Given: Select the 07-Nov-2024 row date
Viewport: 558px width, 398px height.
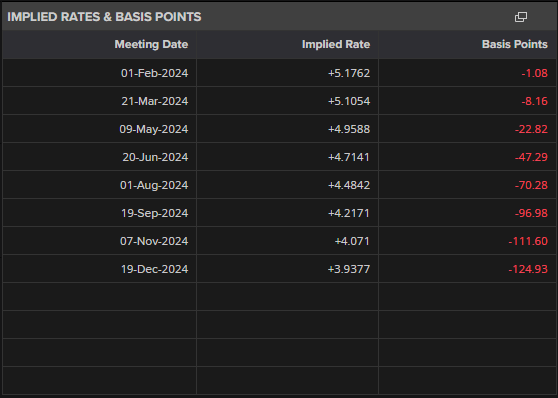Looking at the screenshot, I should coord(154,241).
